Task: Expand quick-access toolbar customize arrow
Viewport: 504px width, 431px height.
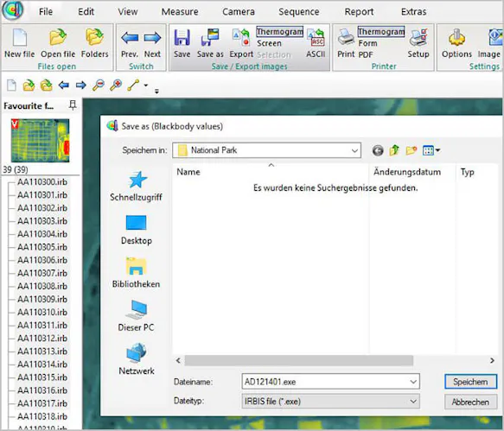Action: pyautogui.click(x=156, y=92)
